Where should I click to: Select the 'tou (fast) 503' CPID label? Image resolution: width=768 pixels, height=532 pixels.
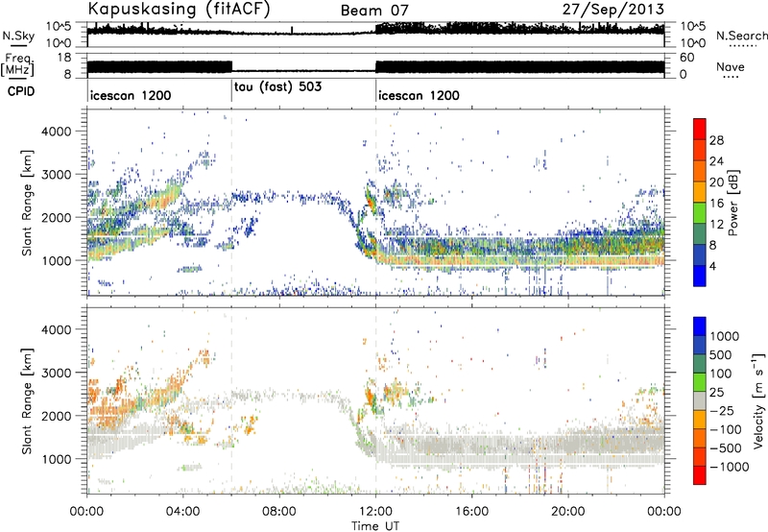[x=277, y=87]
